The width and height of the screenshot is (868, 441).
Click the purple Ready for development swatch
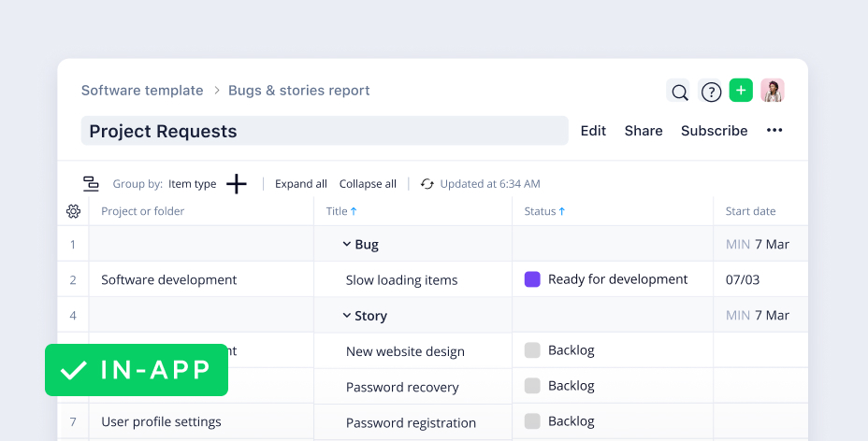532,279
